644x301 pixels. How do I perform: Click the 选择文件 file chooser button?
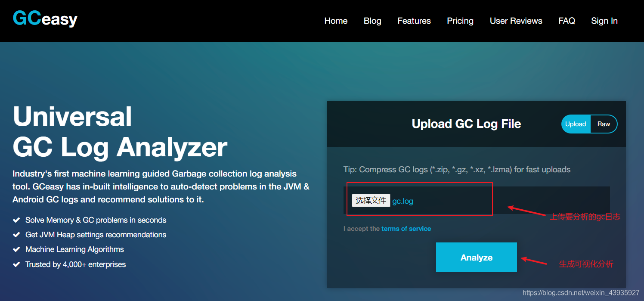(x=371, y=201)
